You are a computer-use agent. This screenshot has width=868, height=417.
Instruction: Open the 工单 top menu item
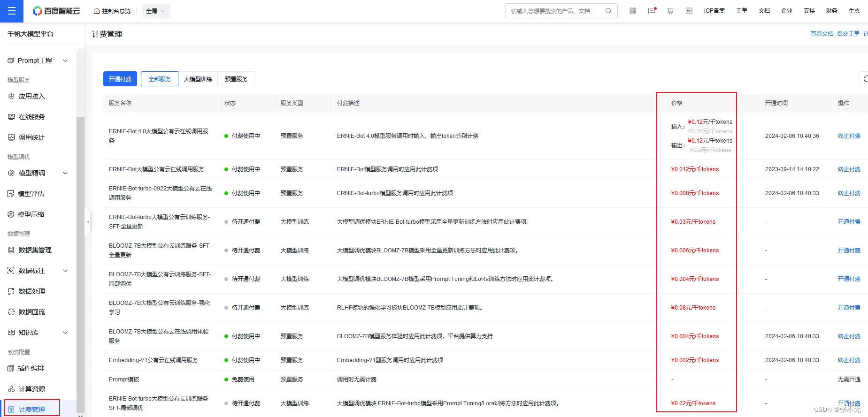pos(742,11)
